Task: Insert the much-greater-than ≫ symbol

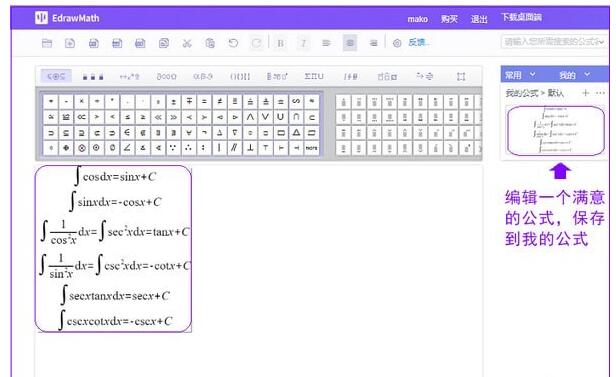Action: click(173, 117)
